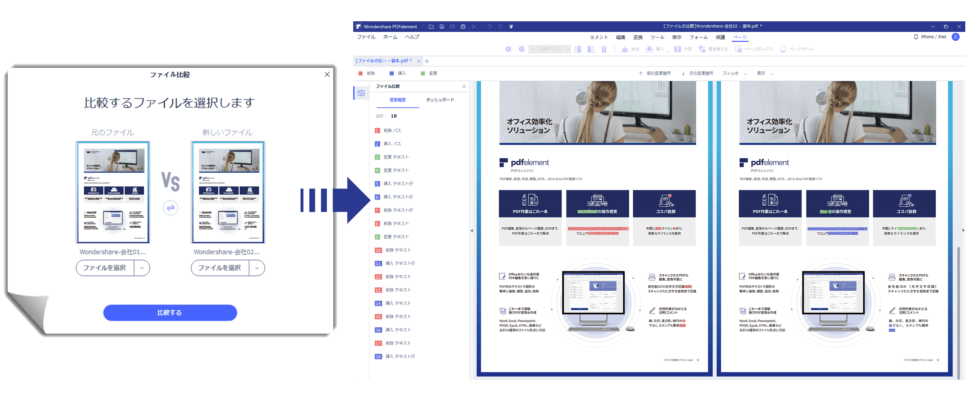This screenshot has height=401, width=980.
Task: Click the compare panel icon in left sidebar
Action: point(361,93)
